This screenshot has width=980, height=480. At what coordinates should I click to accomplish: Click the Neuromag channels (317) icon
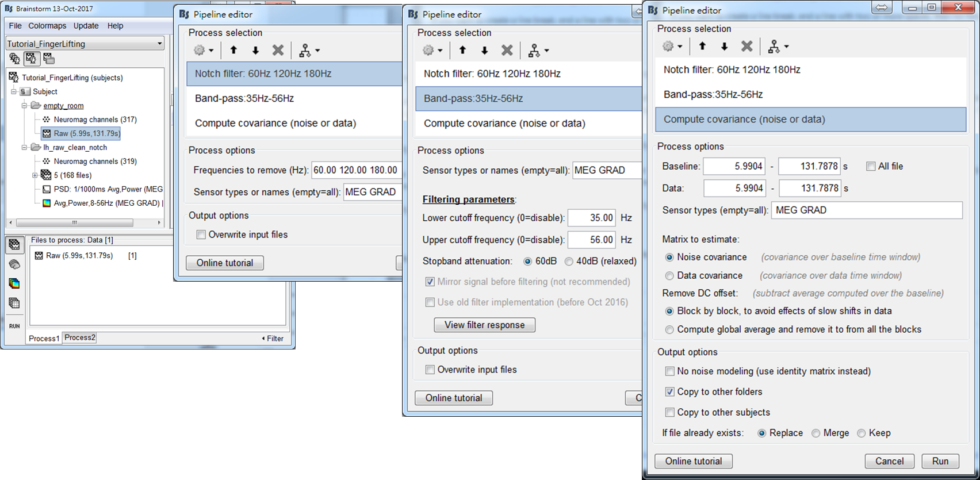(x=47, y=120)
